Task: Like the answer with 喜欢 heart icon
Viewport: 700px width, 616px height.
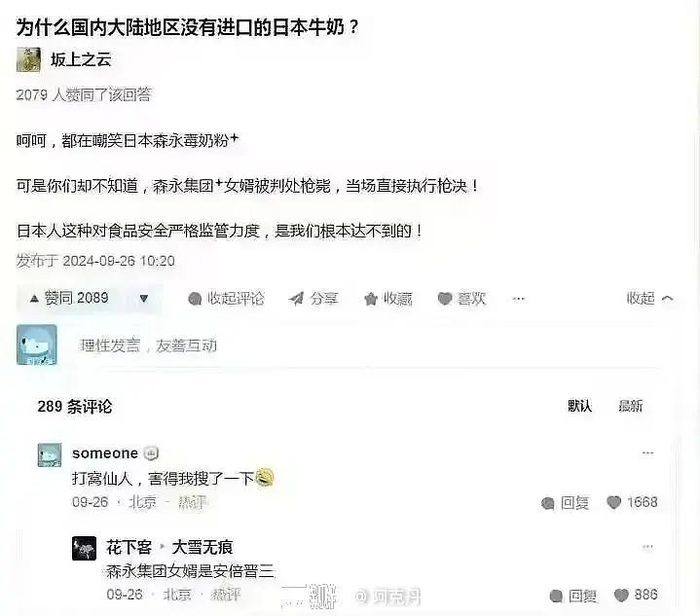Action: coord(461,299)
